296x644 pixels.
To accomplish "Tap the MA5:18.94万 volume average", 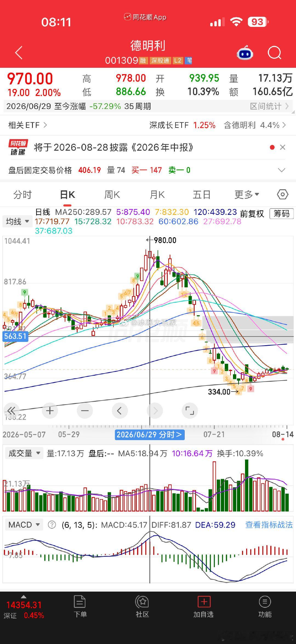I will (x=143, y=453).
